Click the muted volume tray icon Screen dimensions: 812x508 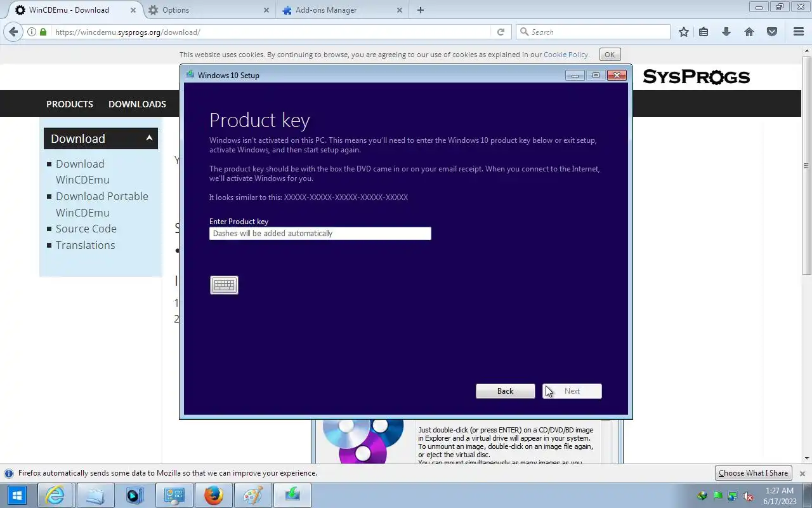[x=748, y=496]
